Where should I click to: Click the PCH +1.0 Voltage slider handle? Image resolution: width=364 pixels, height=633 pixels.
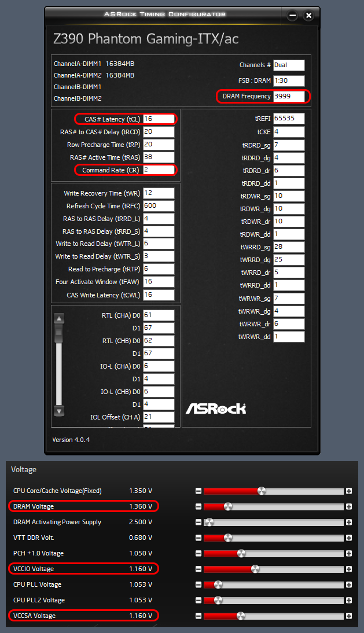coord(241,553)
